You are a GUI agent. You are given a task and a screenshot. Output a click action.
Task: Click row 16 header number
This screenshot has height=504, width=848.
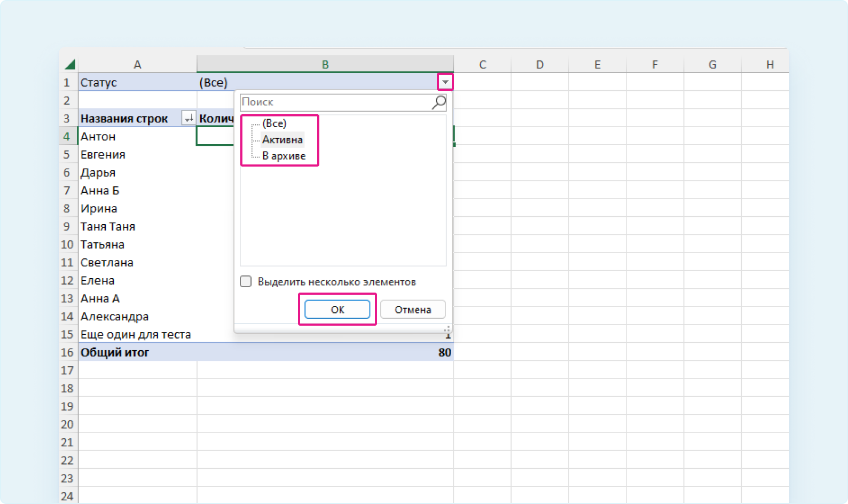(67, 352)
